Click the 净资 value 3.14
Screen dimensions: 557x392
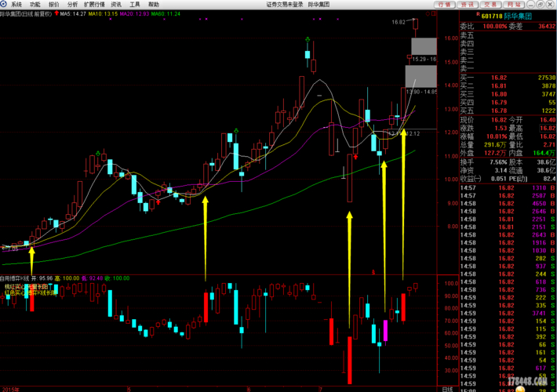[x=501, y=170]
